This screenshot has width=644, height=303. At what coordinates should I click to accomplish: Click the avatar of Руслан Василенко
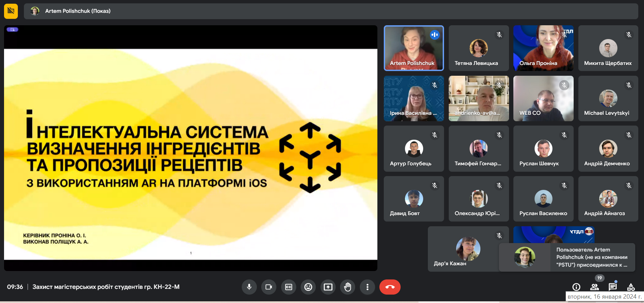(x=543, y=199)
